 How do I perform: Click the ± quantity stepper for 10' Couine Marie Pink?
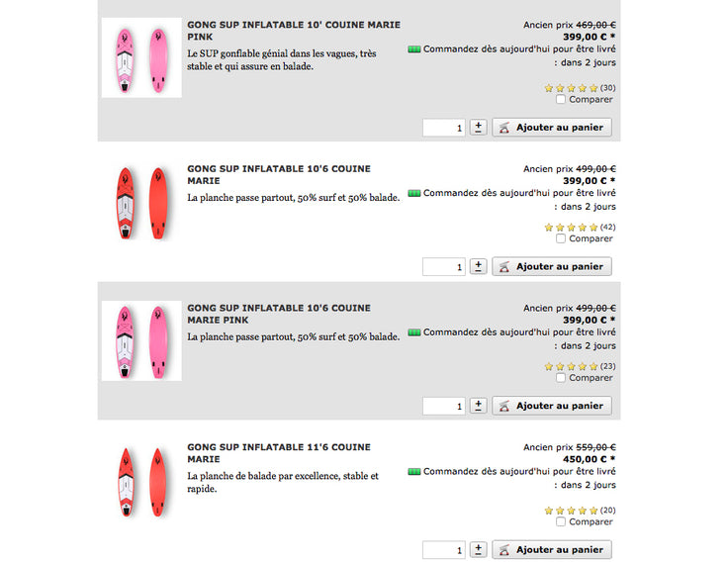pos(479,127)
